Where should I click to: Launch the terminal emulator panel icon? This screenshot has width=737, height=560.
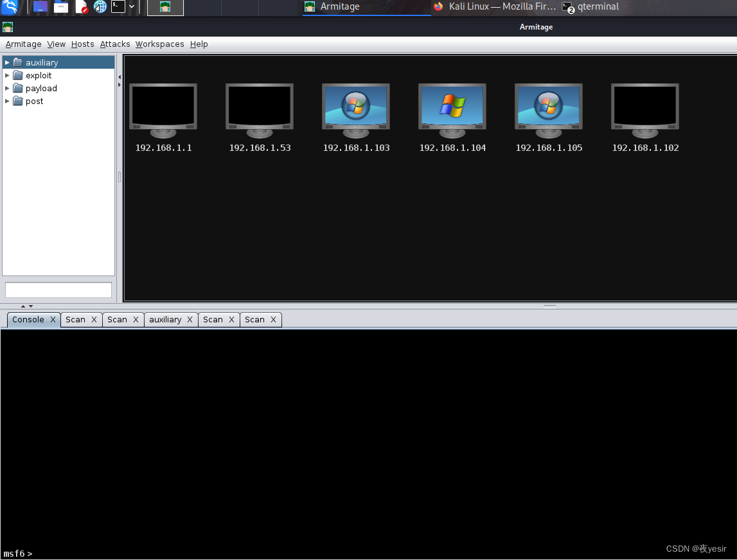tap(118, 6)
